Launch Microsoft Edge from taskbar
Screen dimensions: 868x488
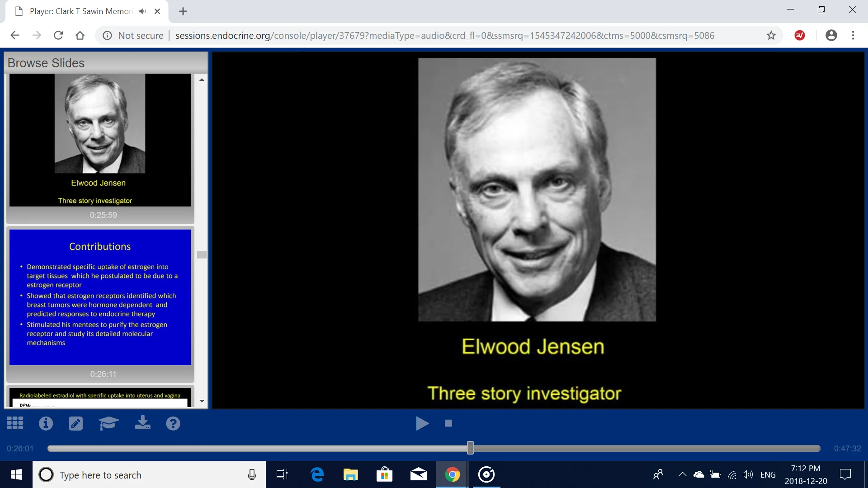[317, 474]
